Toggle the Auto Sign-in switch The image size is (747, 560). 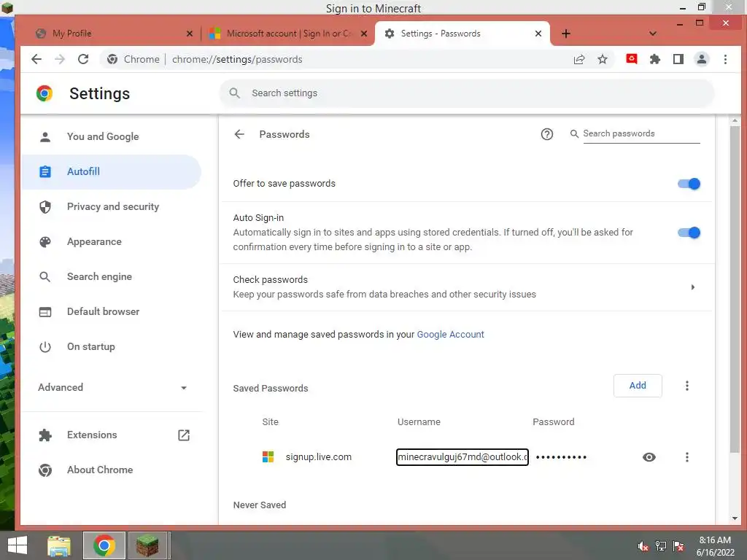689,233
